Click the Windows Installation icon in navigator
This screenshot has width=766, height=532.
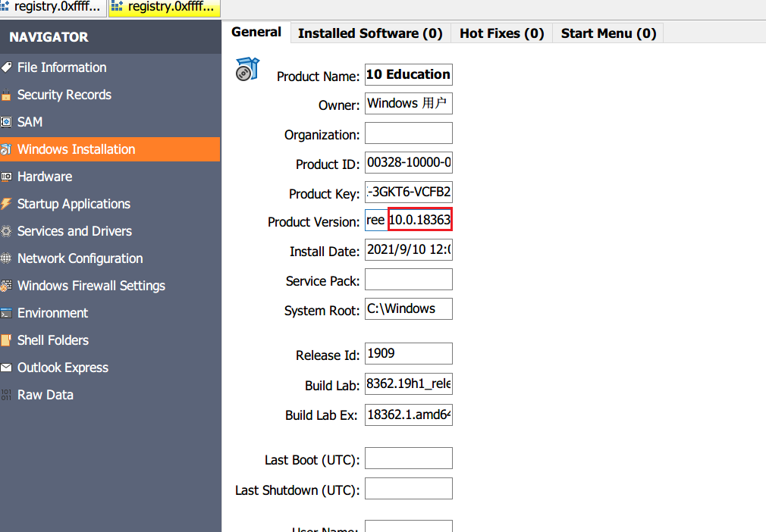[x=6, y=149]
